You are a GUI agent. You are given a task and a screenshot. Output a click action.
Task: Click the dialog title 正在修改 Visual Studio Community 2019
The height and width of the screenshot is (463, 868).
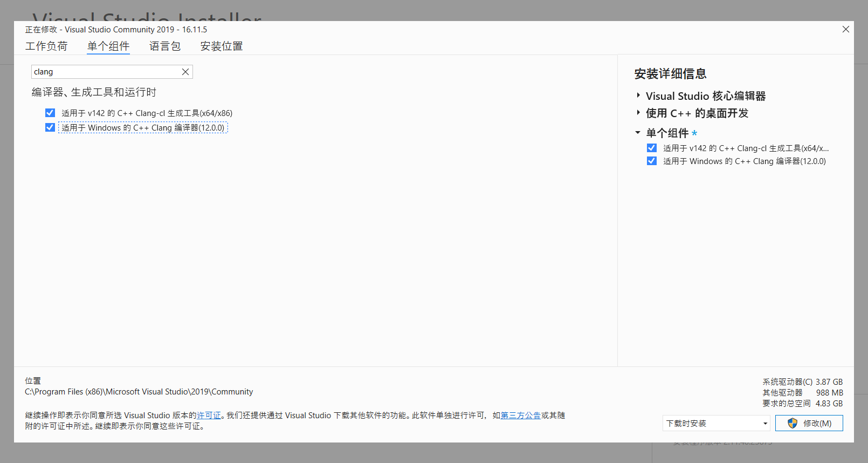pyautogui.click(x=116, y=30)
